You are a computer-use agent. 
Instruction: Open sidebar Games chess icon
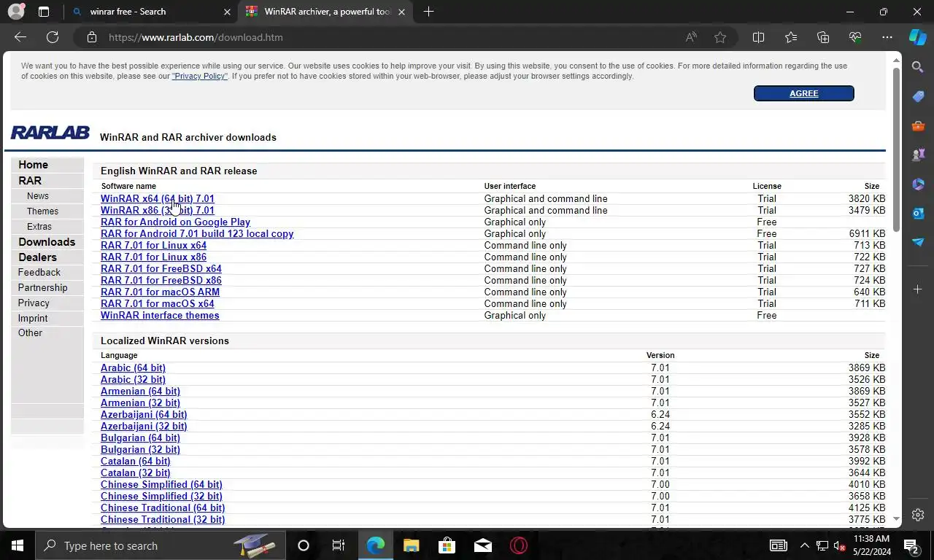click(x=918, y=155)
